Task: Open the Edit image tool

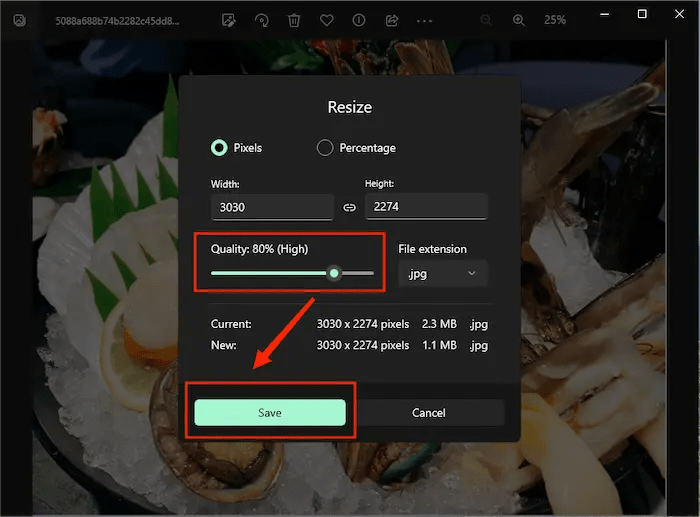Action: (x=229, y=20)
